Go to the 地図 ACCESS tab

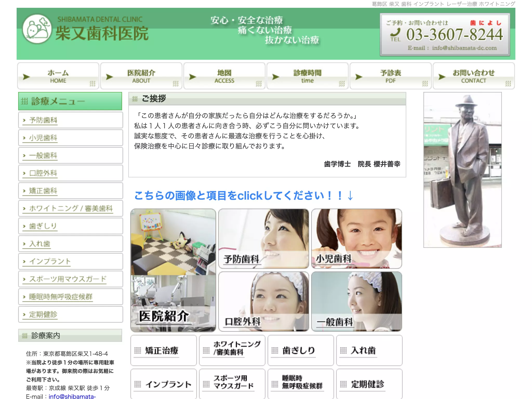224,76
